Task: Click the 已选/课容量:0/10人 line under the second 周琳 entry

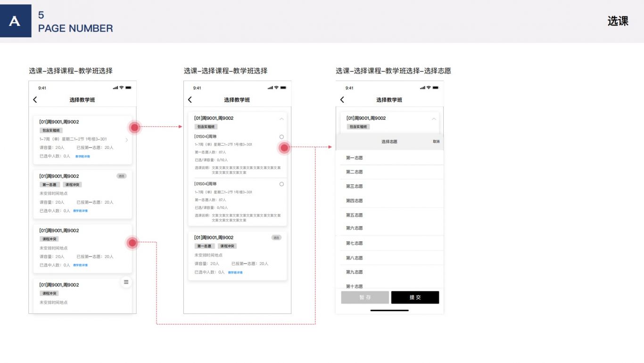Action: (211, 207)
